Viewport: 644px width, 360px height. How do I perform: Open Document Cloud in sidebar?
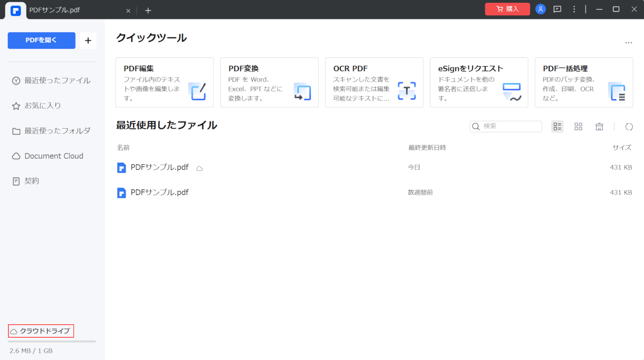click(48, 156)
